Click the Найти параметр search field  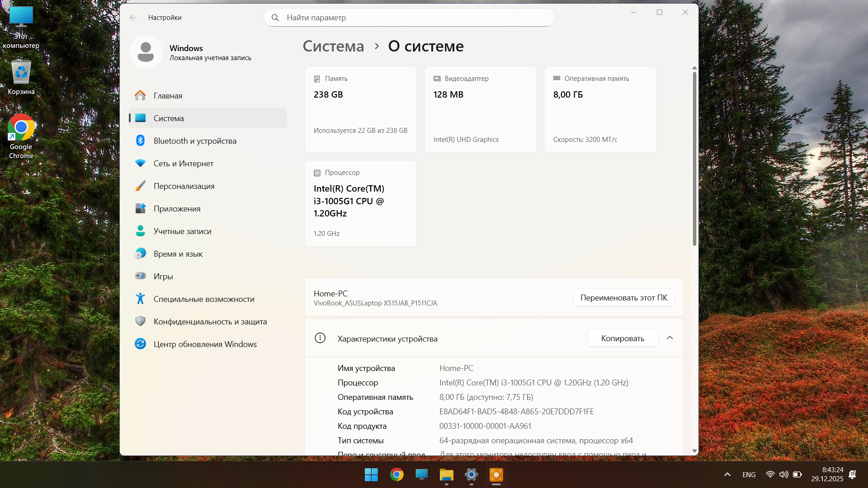409,18
